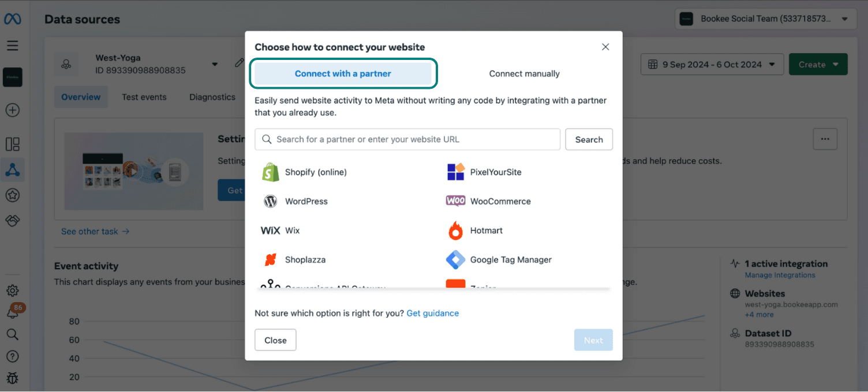The image size is (868, 392).
Task: Switch to Connect manually tab
Action: tap(524, 74)
